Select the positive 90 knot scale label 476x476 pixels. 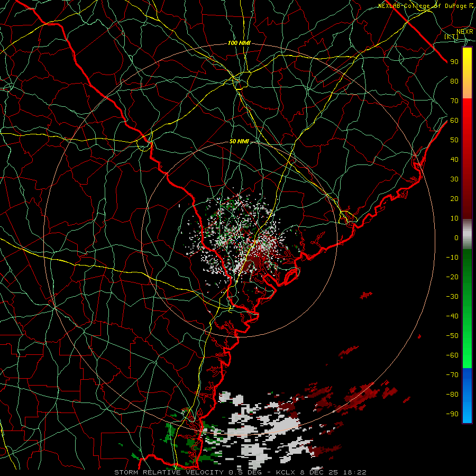[454, 62]
